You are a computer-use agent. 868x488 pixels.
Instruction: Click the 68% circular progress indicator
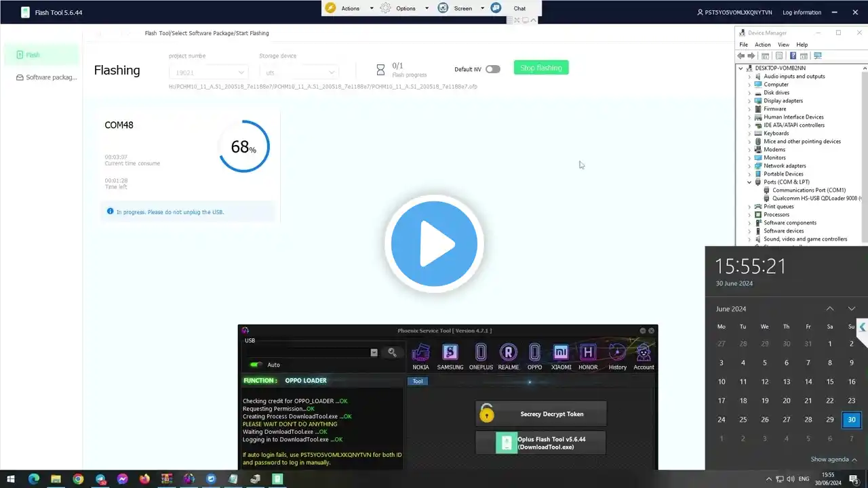pos(244,146)
